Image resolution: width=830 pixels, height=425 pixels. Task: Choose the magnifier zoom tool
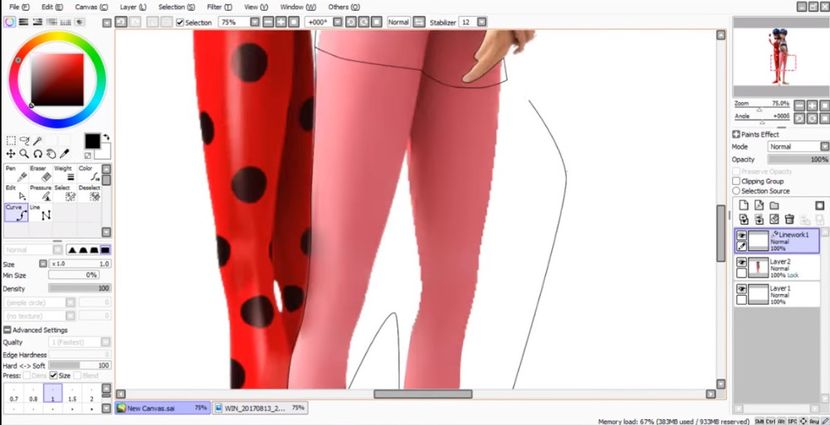point(24,153)
